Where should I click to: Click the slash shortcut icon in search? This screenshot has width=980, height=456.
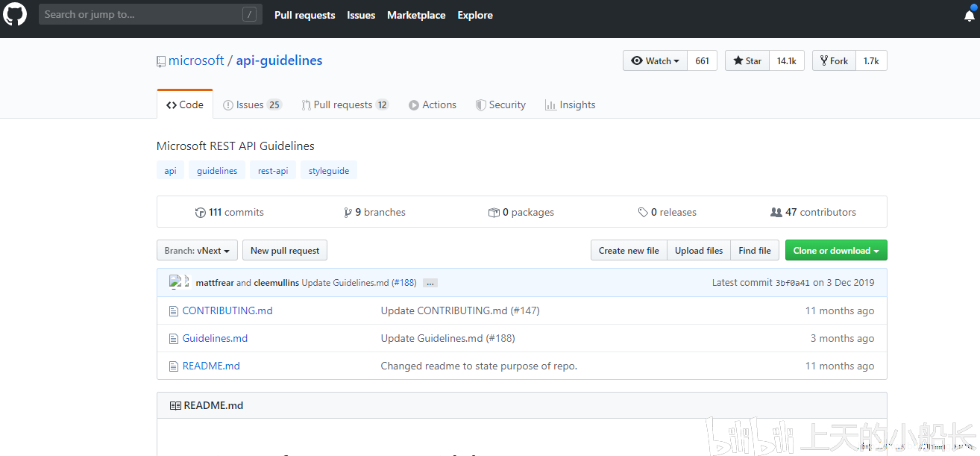coord(249,14)
